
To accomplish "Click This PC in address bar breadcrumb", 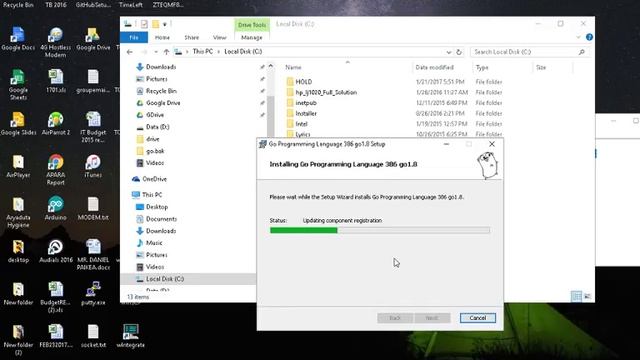I will [x=203, y=52].
